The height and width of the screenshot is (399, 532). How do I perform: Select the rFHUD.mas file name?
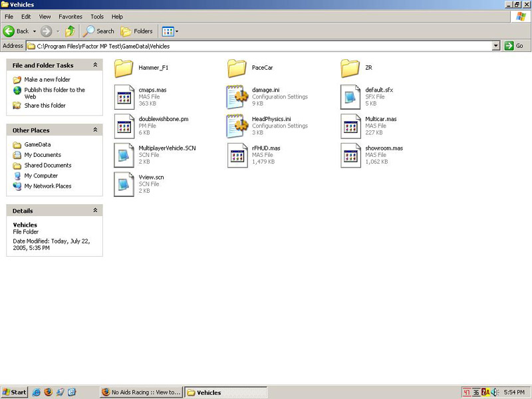point(266,148)
